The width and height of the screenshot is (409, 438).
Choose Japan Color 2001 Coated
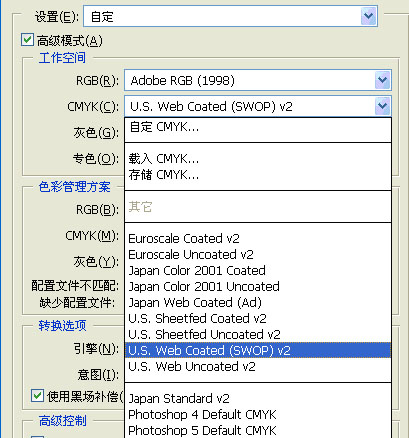click(258, 270)
